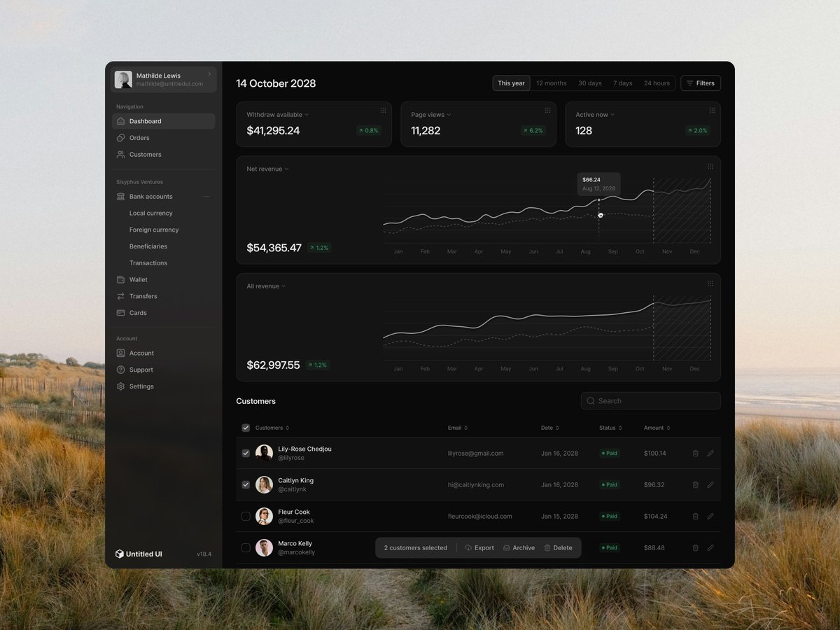Toggle the select-all customers checkbox
Screen dimensions: 840x630
[246, 428]
